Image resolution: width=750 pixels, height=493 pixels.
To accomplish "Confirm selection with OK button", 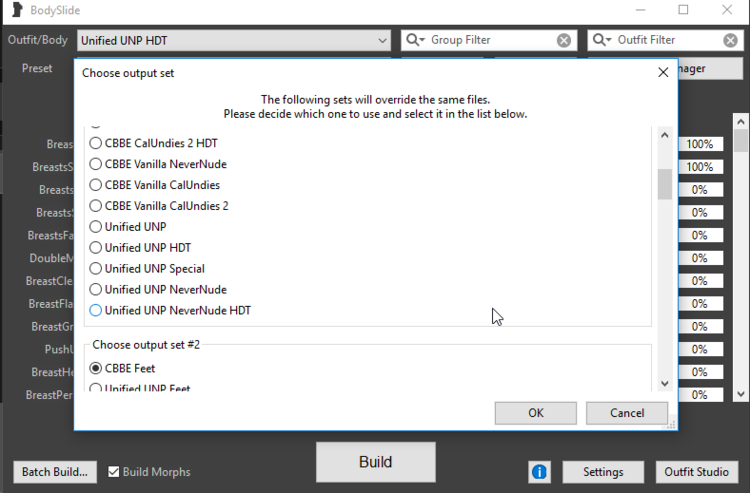I will pyautogui.click(x=536, y=413).
